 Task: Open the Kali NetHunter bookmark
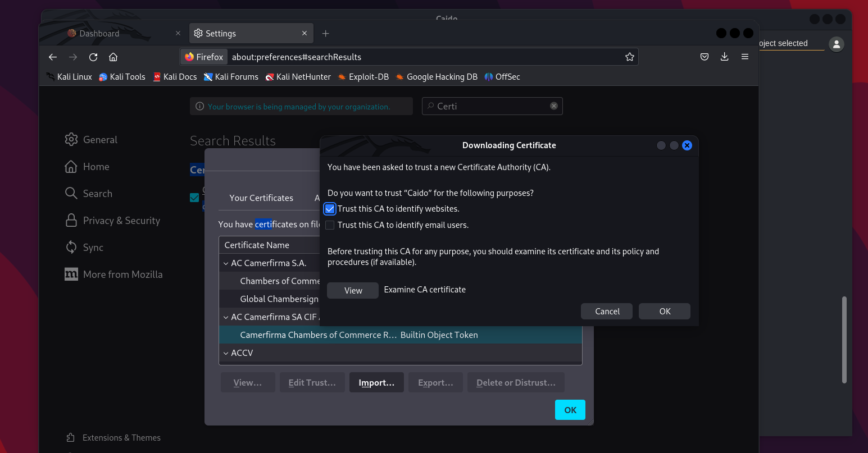pos(298,77)
